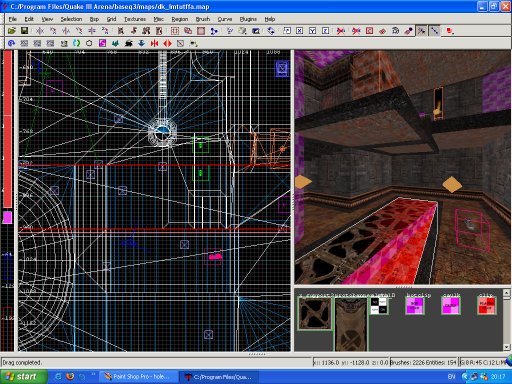Rotate selection around the X axis
Viewport: 512px width, 384px height.
pos(53,31)
